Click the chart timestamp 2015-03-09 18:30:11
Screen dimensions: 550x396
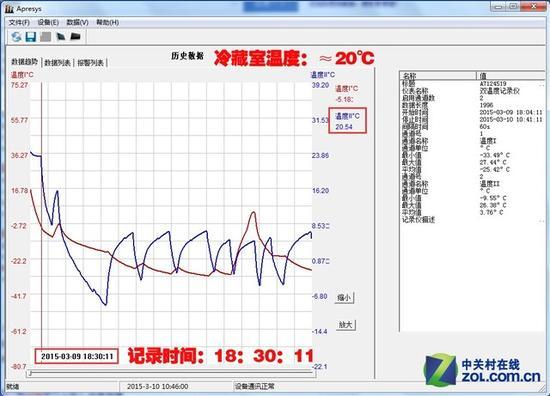[77, 356]
